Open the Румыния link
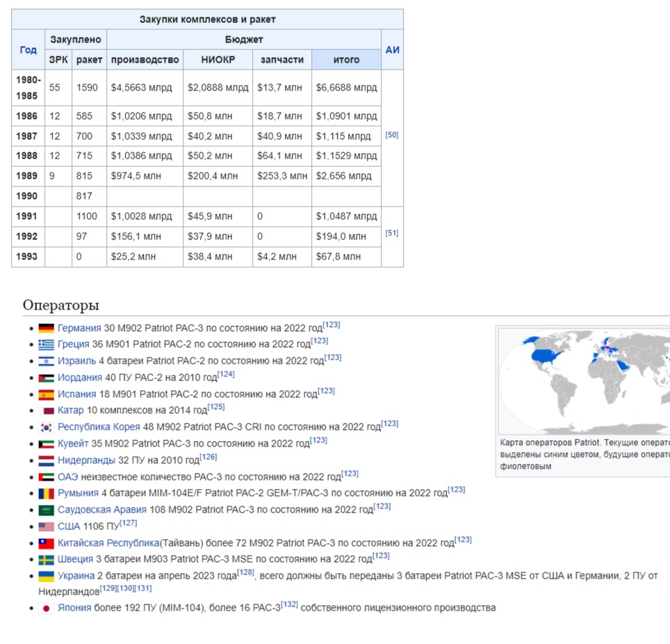 point(79,493)
